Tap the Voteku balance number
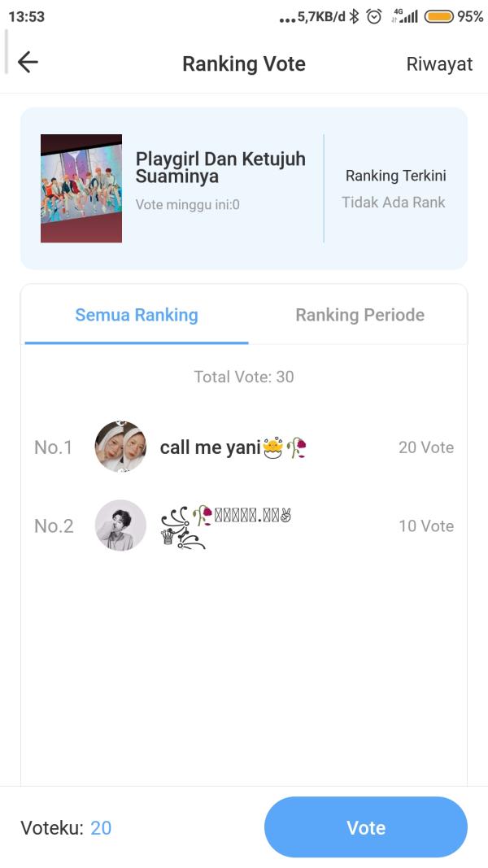Screen dimensions: 488x868 tap(101, 828)
